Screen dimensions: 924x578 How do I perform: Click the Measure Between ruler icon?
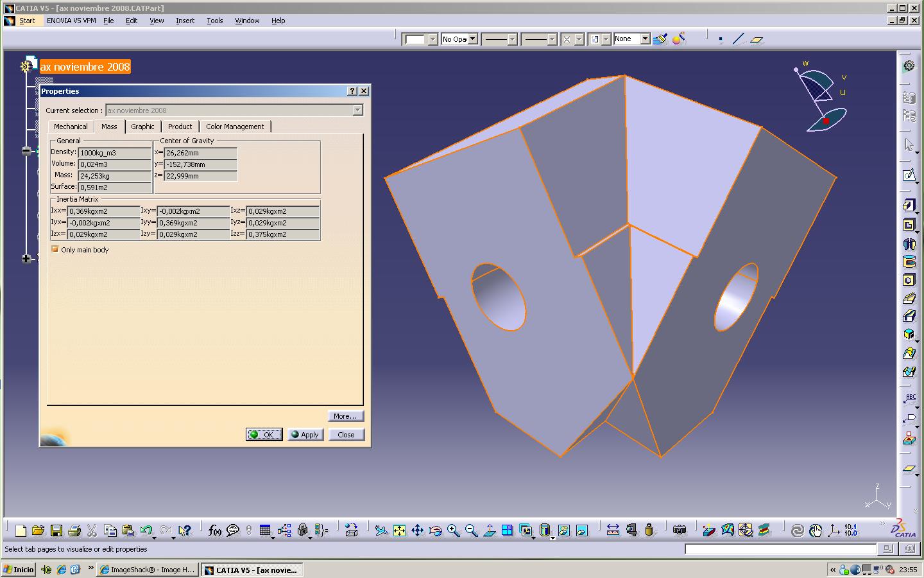pyautogui.click(x=613, y=530)
